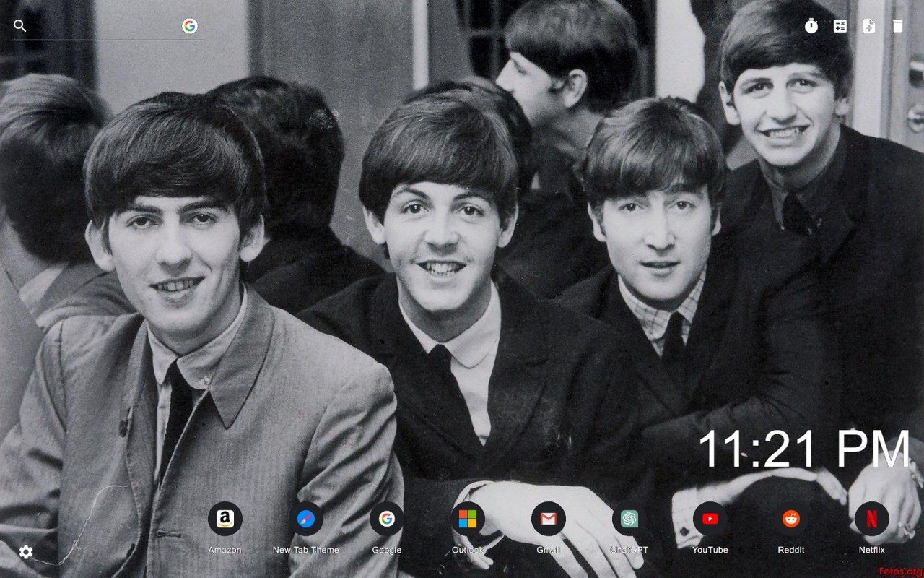Open the stopwatch timer tool
Viewport: 924px width, 578px height.
[811, 26]
